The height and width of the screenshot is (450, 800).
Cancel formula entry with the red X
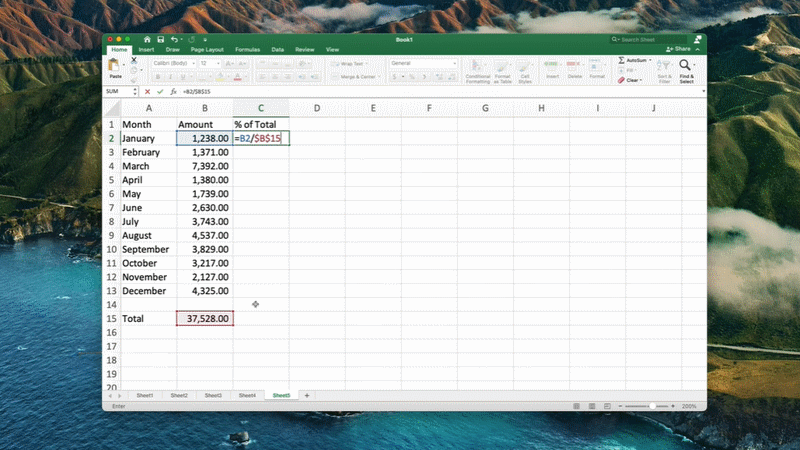point(147,91)
